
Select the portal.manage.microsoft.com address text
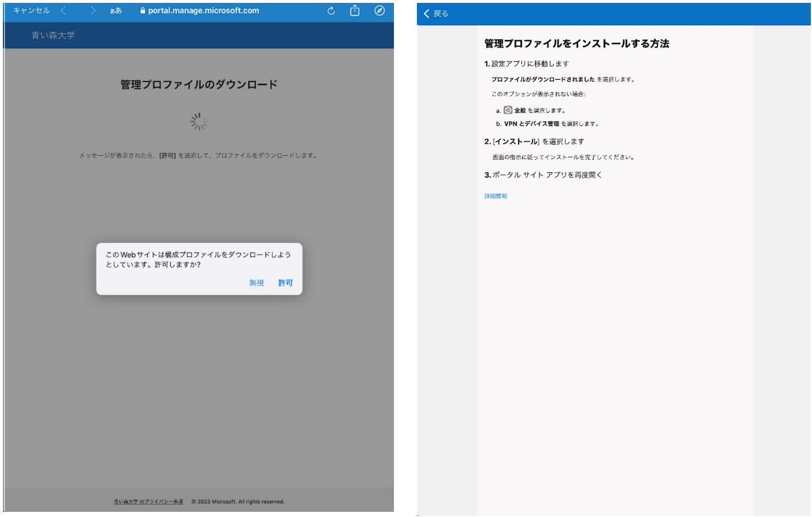click(203, 11)
